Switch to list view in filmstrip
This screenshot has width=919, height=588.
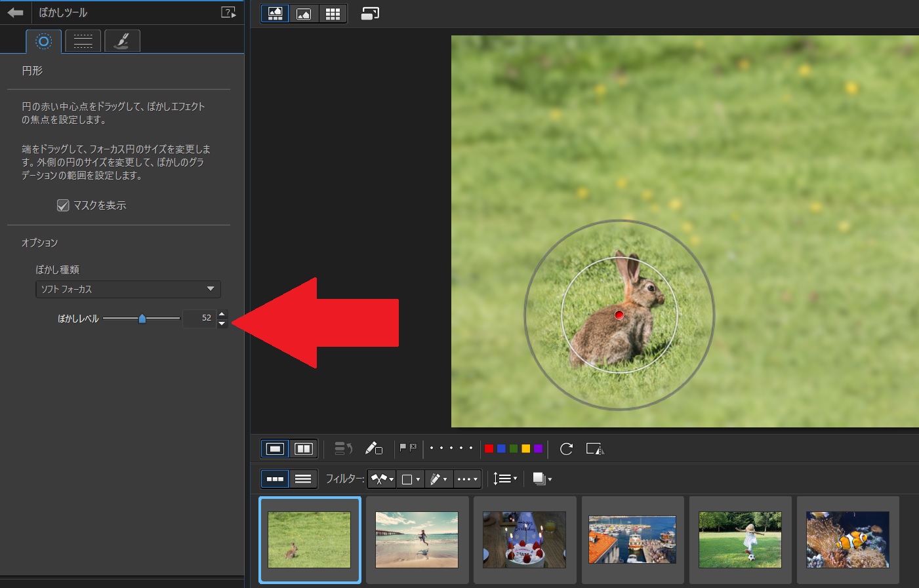[x=303, y=479]
